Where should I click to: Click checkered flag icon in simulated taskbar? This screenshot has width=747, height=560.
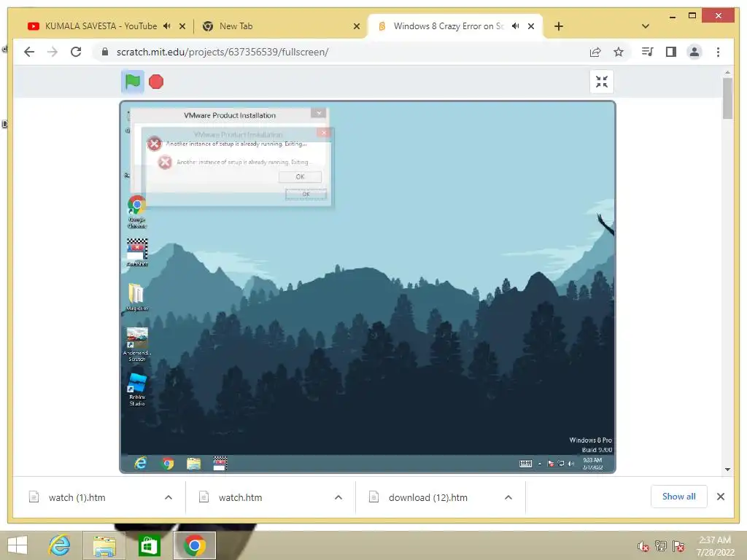pos(220,463)
